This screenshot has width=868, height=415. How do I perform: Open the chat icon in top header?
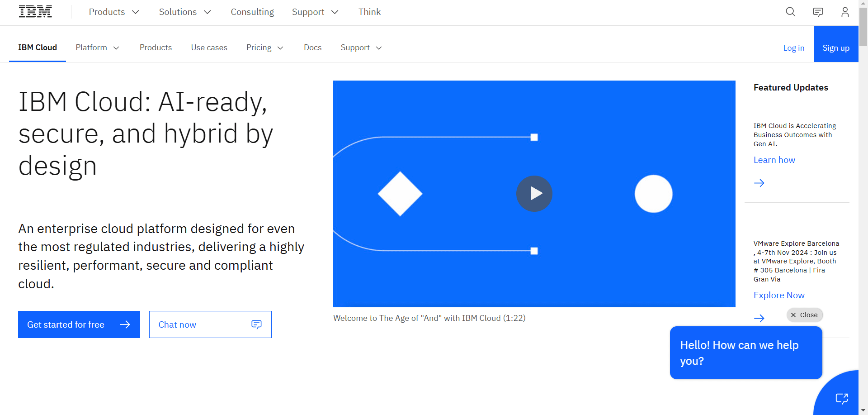tap(818, 12)
